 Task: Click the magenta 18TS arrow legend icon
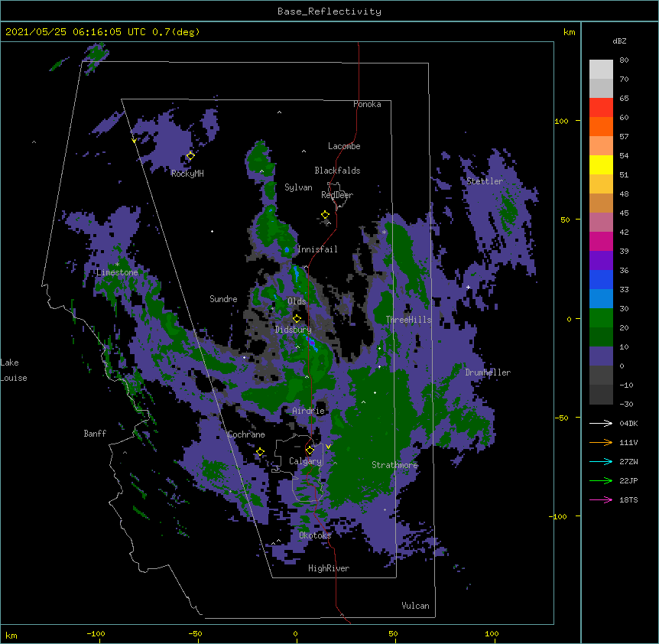click(601, 499)
